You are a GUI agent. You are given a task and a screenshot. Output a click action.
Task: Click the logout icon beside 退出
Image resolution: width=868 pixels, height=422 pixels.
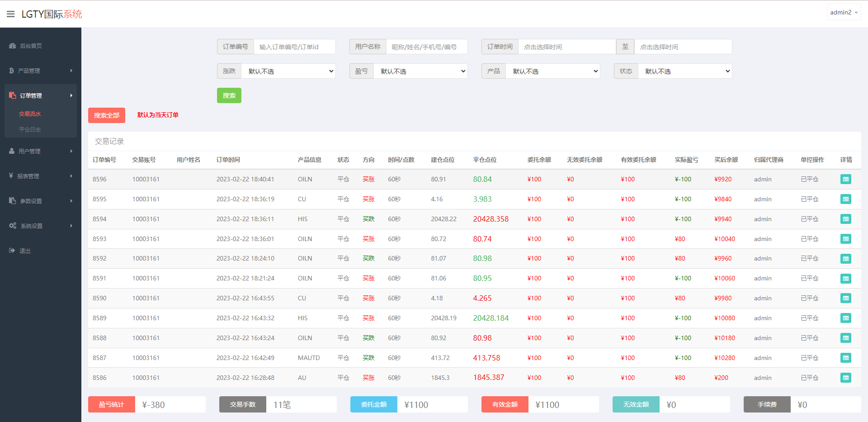(12, 251)
